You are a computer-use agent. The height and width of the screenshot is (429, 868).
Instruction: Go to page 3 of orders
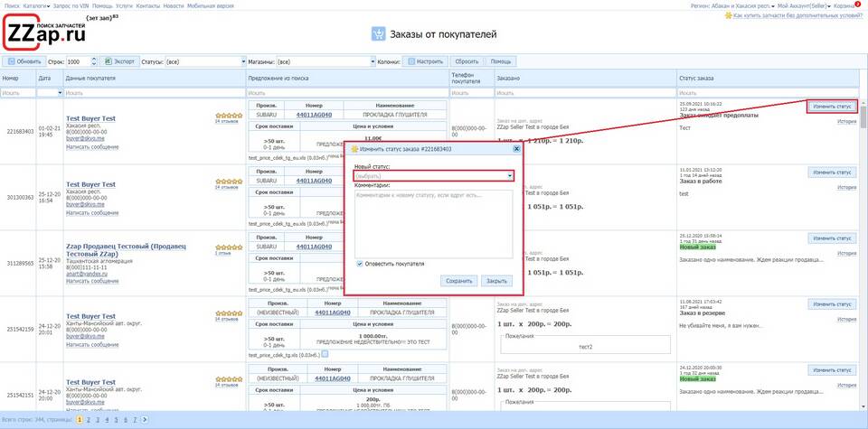[x=97, y=420]
